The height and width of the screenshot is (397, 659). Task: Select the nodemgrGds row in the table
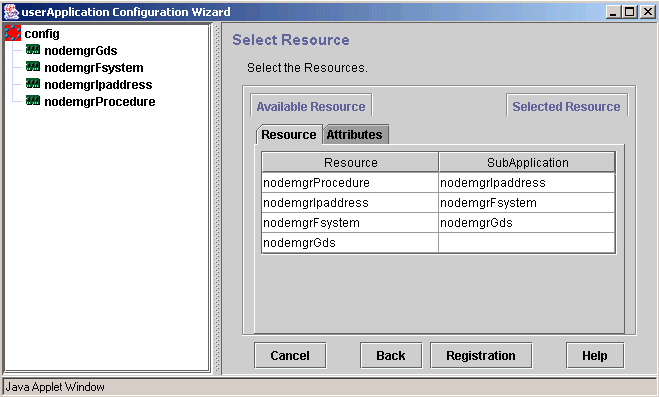click(x=438, y=243)
